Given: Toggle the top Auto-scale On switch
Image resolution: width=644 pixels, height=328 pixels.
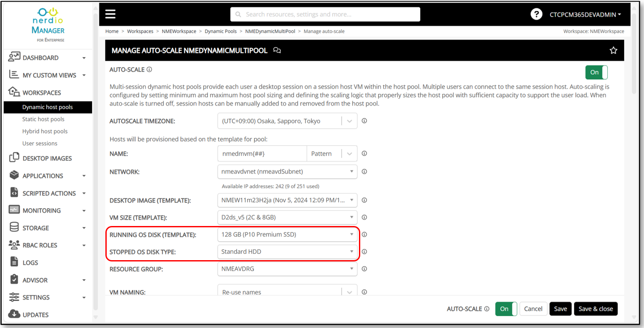Looking at the screenshot, I should pyautogui.click(x=596, y=72).
